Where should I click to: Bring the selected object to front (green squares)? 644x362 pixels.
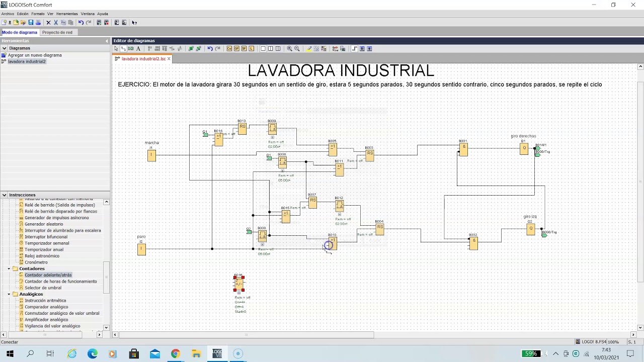coord(191,49)
